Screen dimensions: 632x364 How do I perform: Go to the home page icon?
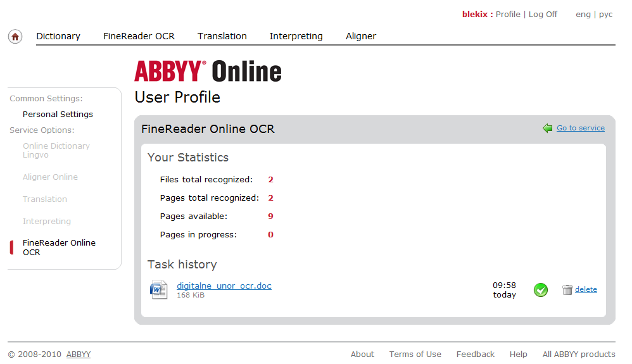15,37
